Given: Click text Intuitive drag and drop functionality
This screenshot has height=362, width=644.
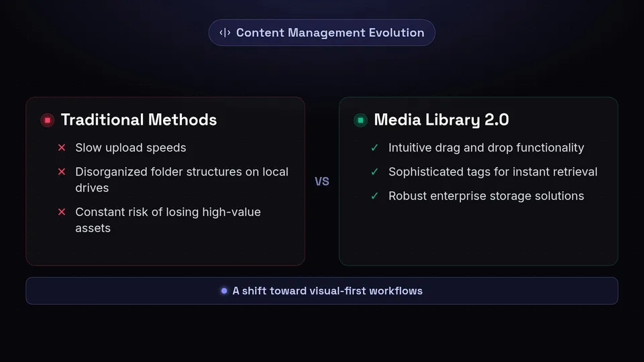Looking at the screenshot, I should pos(486,147).
